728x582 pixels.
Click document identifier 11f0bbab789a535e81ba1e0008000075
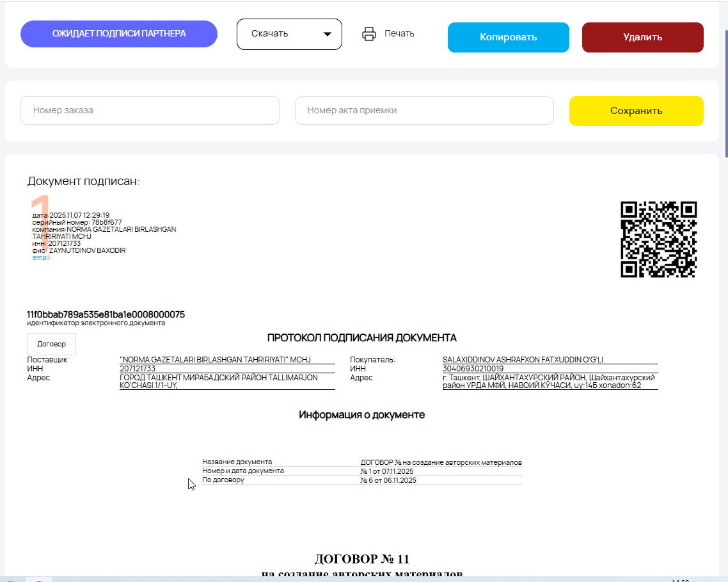pos(106,315)
